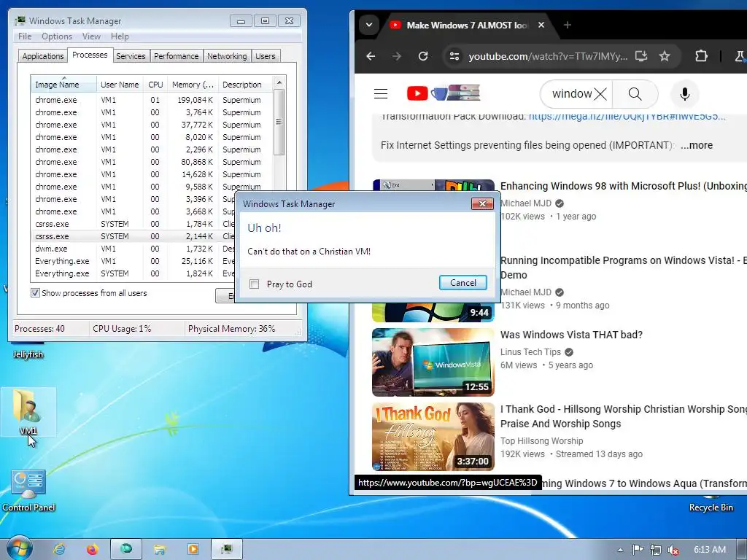Show hidden tray icons arrow
This screenshot has width=747, height=560.
pyautogui.click(x=620, y=550)
